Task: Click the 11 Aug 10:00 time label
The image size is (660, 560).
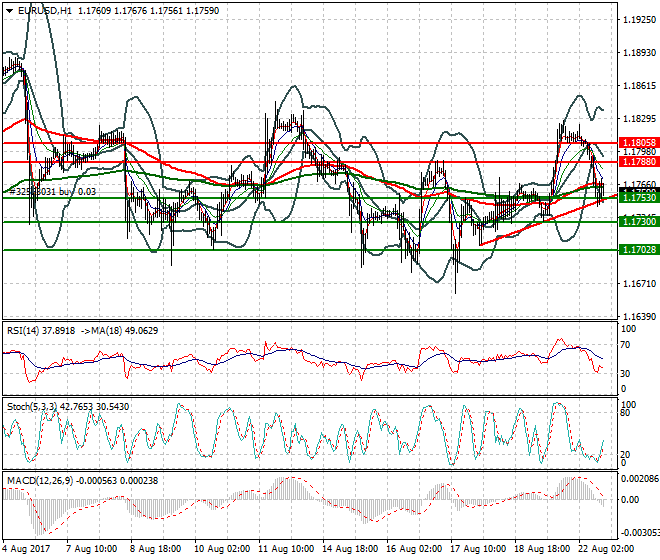Action: [286, 549]
